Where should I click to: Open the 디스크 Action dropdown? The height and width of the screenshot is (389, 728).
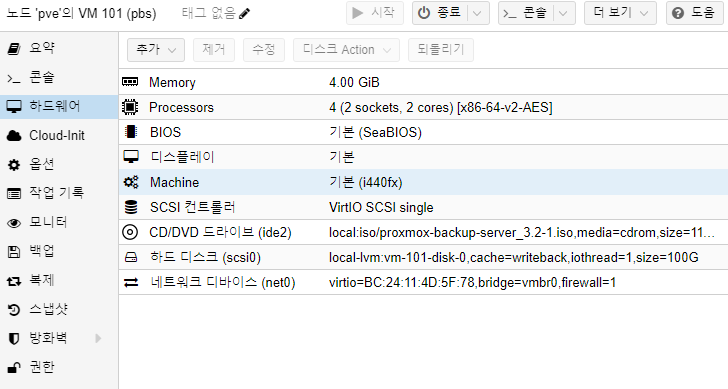[x=346, y=50]
